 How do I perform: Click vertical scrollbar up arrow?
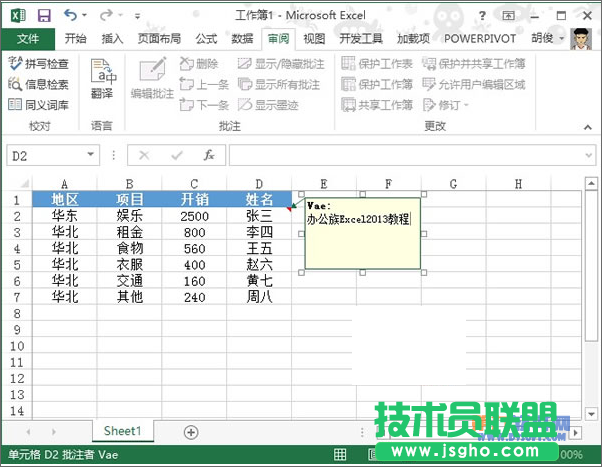pyautogui.click(x=591, y=184)
